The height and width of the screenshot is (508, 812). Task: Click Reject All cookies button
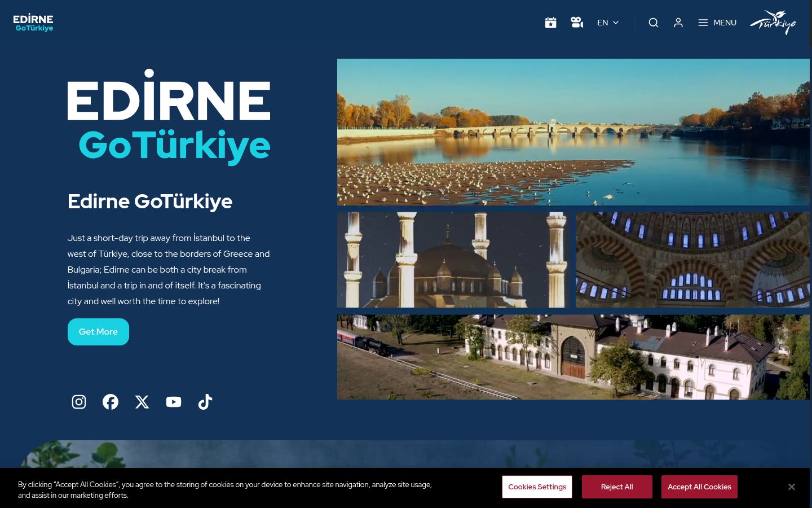click(x=617, y=487)
